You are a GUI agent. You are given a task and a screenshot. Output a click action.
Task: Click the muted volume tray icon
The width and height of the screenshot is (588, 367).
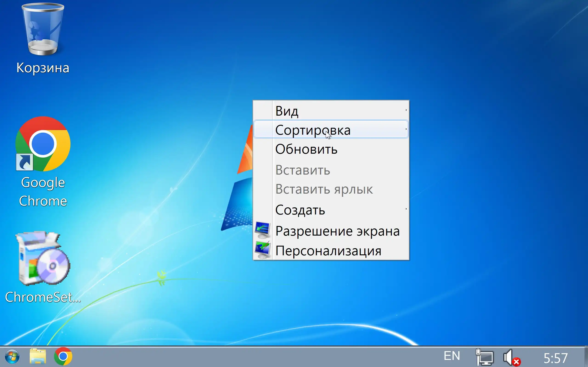pos(511,357)
